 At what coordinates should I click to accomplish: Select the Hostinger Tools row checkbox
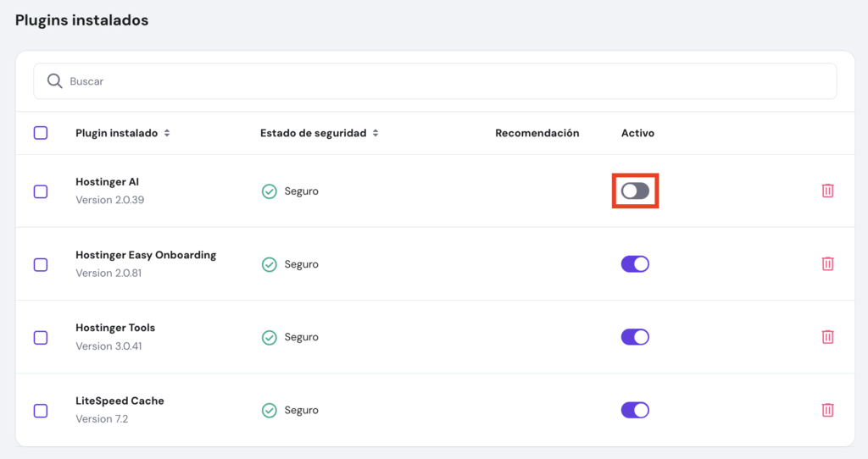pos(41,337)
